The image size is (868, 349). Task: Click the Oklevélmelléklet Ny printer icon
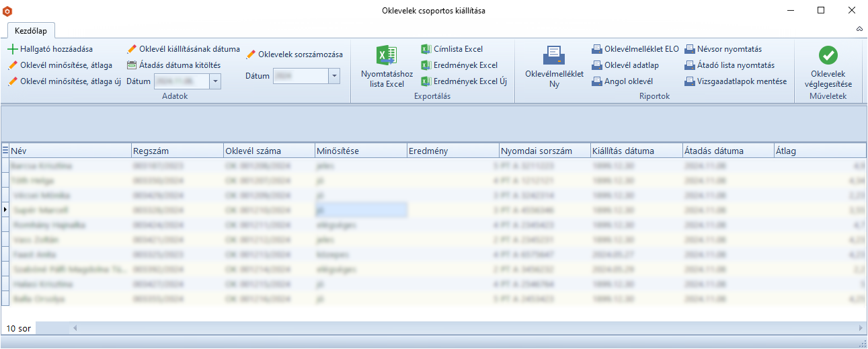(554, 55)
